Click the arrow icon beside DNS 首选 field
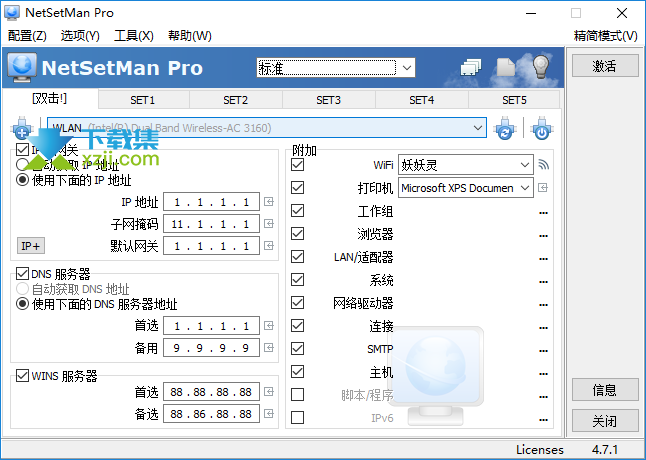This screenshot has width=646, height=460. click(x=269, y=326)
